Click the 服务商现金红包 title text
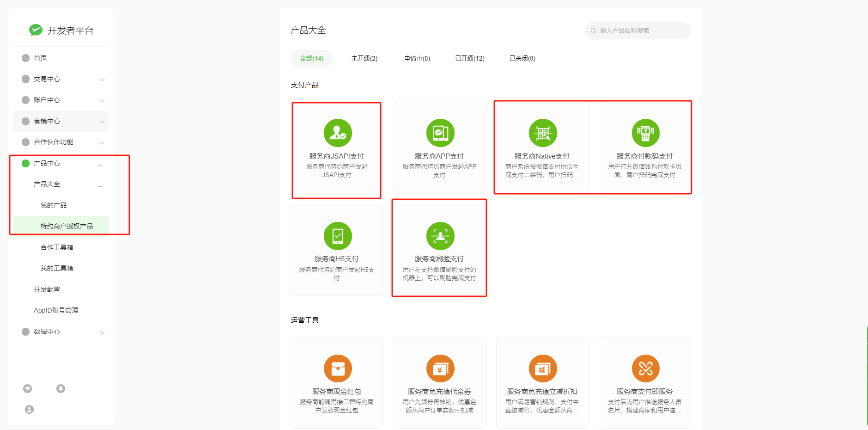This screenshot has width=868, height=430. [337, 392]
